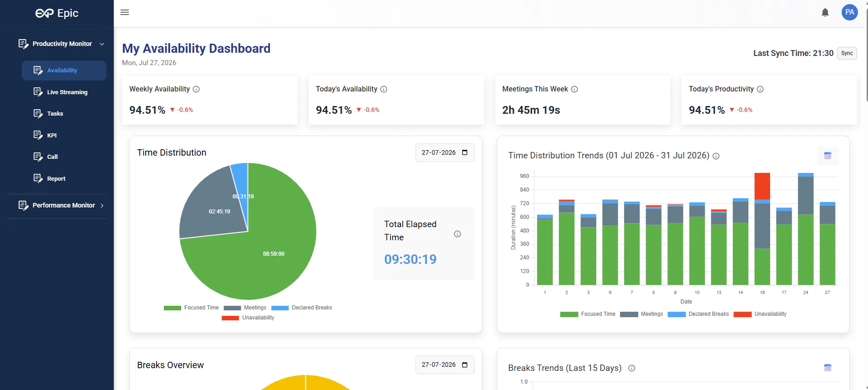Expand the Performance Monitor chevron

coord(102,206)
